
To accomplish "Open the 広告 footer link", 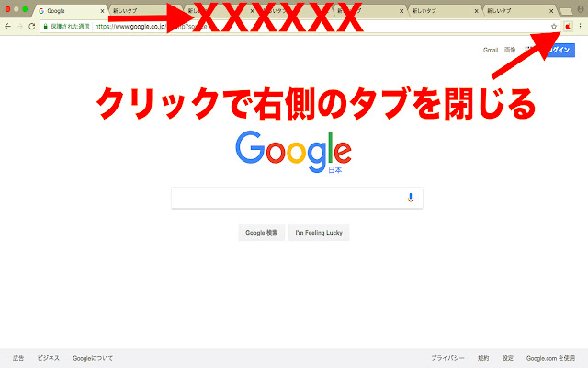I will click(18, 358).
